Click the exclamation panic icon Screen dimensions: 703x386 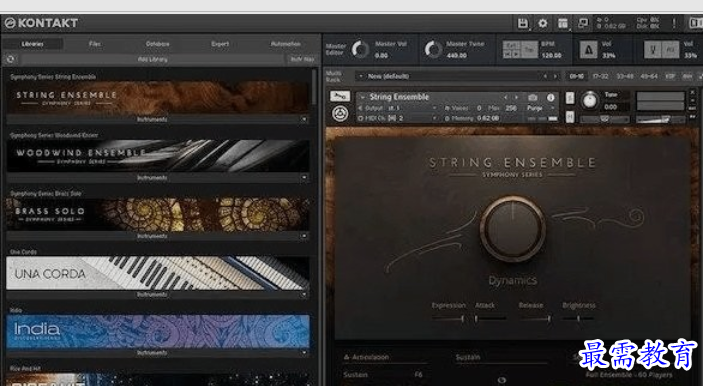[674, 23]
